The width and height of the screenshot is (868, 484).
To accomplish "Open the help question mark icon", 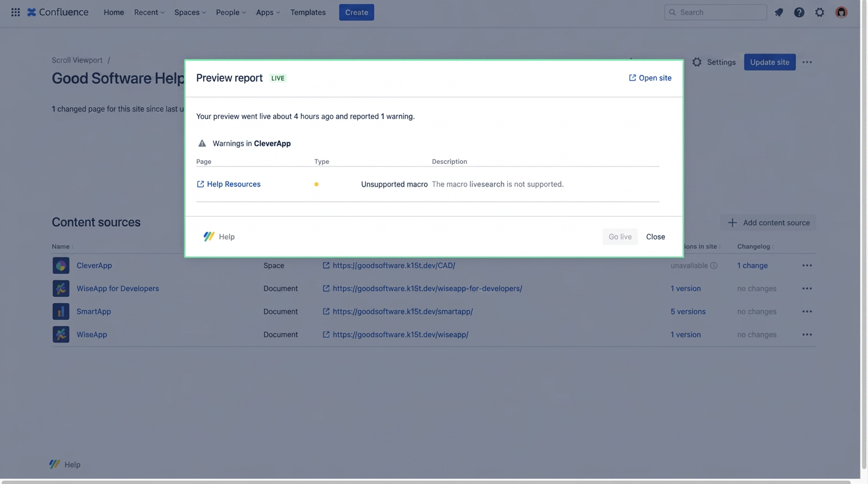I will (799, 12).
